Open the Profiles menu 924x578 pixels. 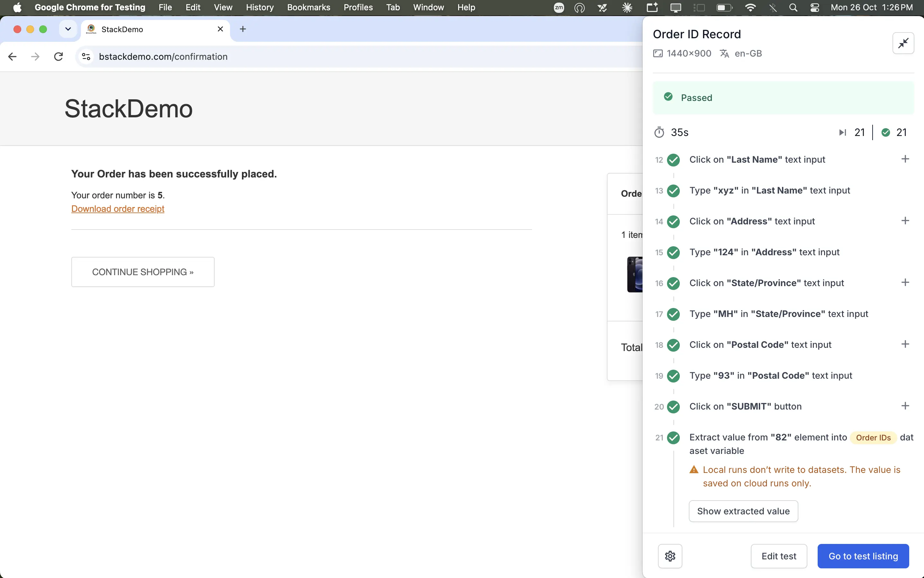coord(358,8)
